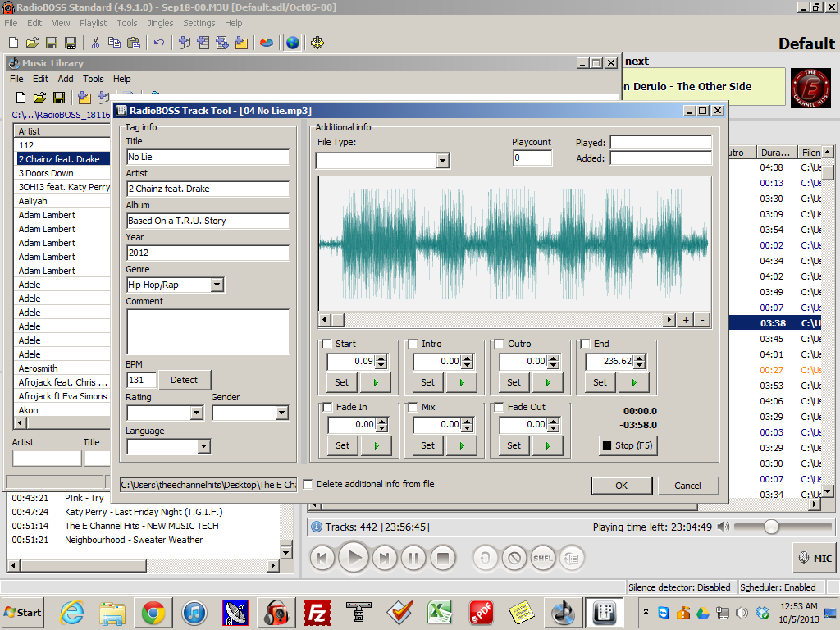Click the waveform horizontal scrollbar thumb
The height and width of the screenshot is (630, 840).
[338, 321]
